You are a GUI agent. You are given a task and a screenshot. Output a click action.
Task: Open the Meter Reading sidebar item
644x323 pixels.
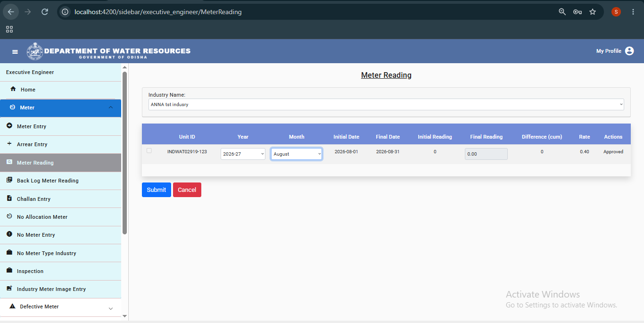click(x=60, y=163)
